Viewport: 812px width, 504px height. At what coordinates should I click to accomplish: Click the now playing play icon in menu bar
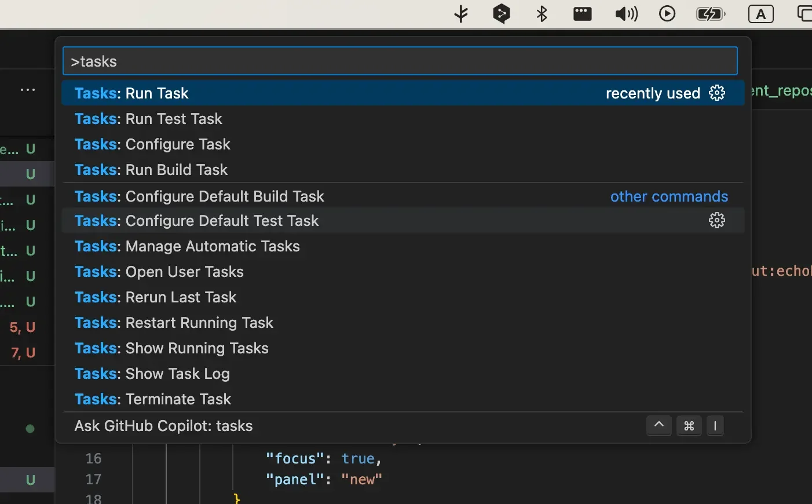(x=667, y=14)
